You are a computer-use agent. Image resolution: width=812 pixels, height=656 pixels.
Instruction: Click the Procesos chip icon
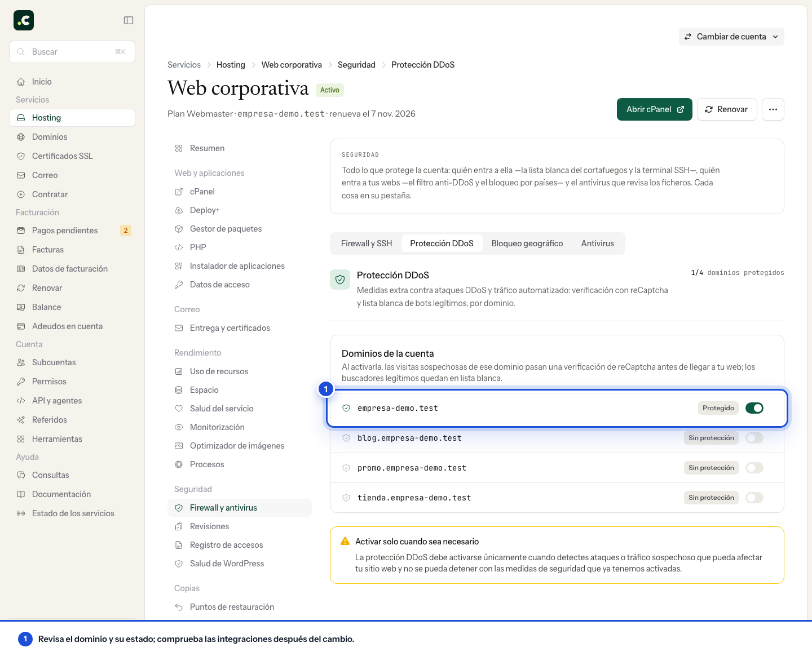(179, 464)
